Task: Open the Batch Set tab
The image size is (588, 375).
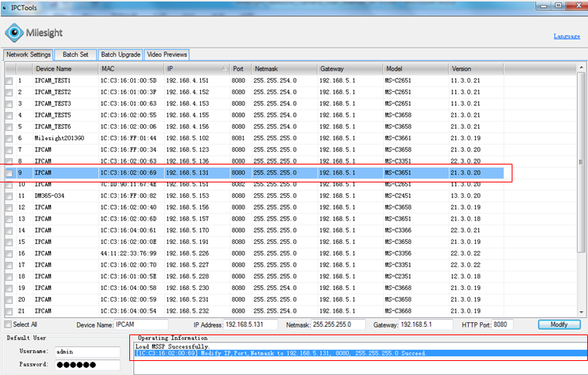Action: click(76, 55)
